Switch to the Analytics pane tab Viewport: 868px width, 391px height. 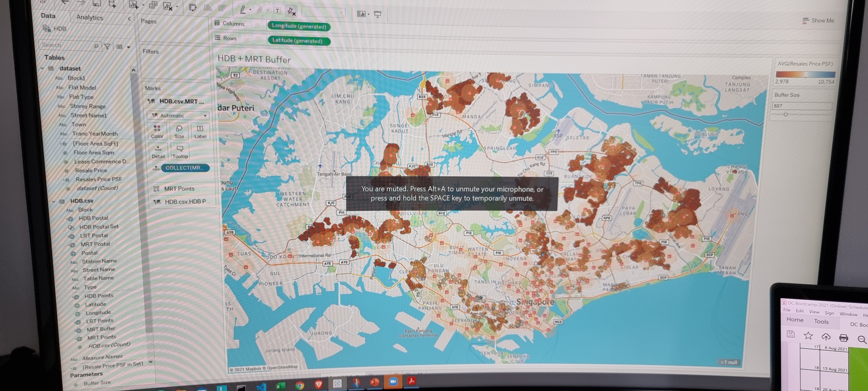pyautogui.click(x=90, y=17)
